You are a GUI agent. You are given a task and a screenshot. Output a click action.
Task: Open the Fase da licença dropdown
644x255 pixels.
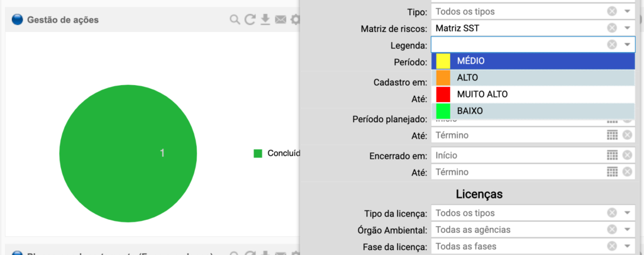click(627, 246)
